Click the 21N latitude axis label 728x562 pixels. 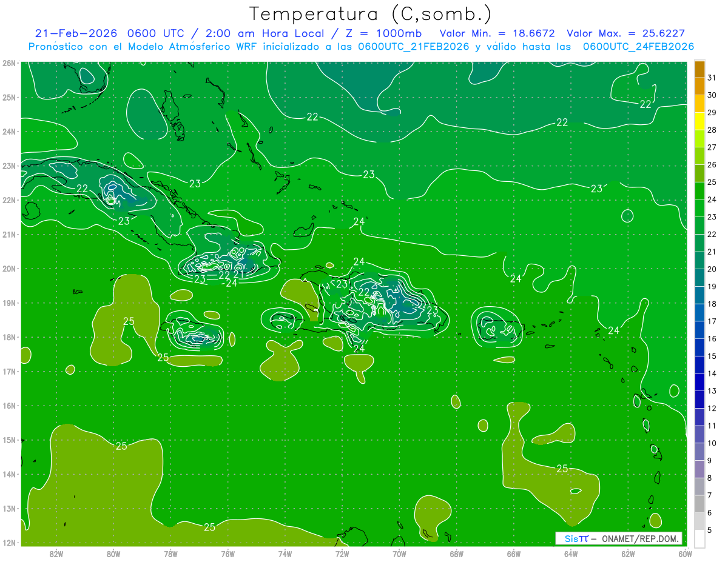8,234
